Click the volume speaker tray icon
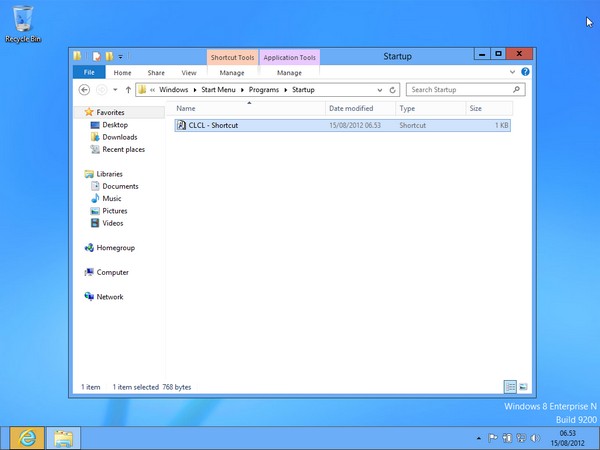This screenshot has height=450, width=600. pyautogui.click(x=535, y=438)
